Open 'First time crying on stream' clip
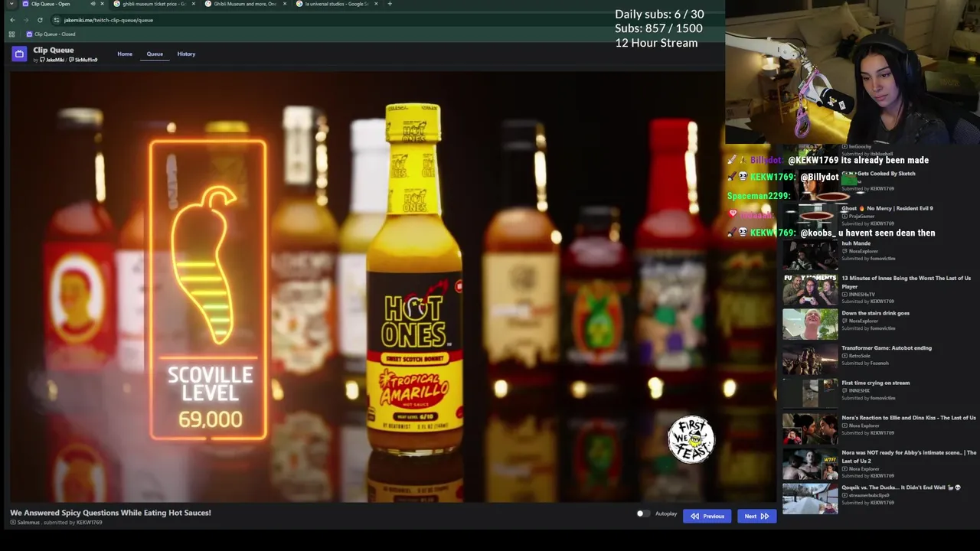Screen dimensions: 980x551 (876, 383)
